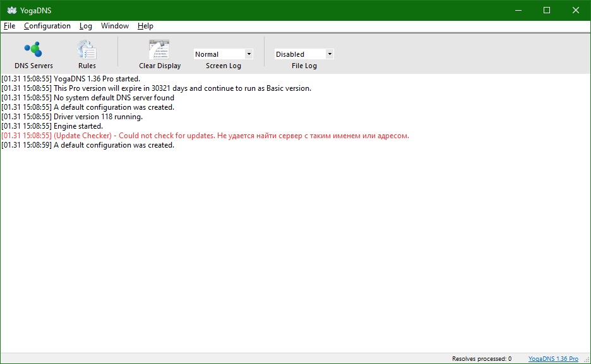Close the YogaDNS window
The height and width of the screenshot is (364, 591).
(576, 10)
